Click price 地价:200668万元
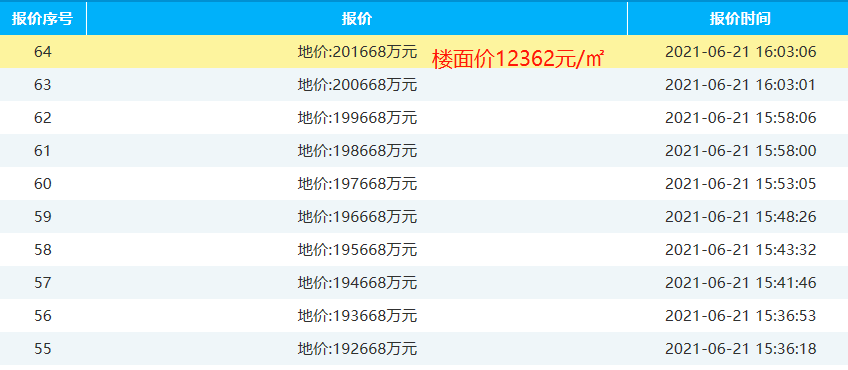848x370 pixels. [x=357, y=85]
